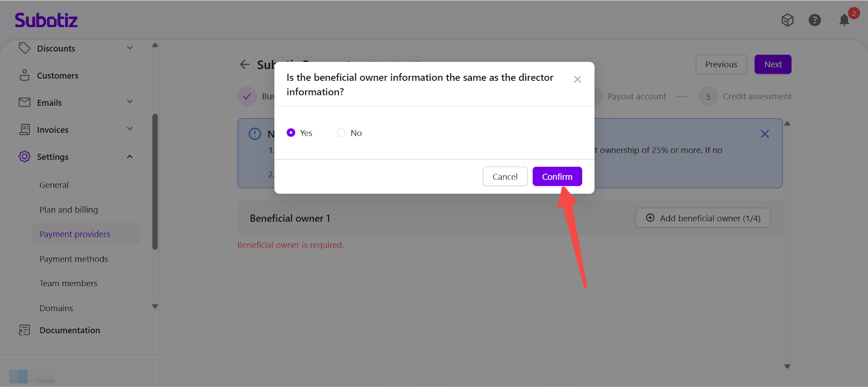Close the dialog with X icon
The height and width of the screenshot is (387, 868).
tap(577, 80)
